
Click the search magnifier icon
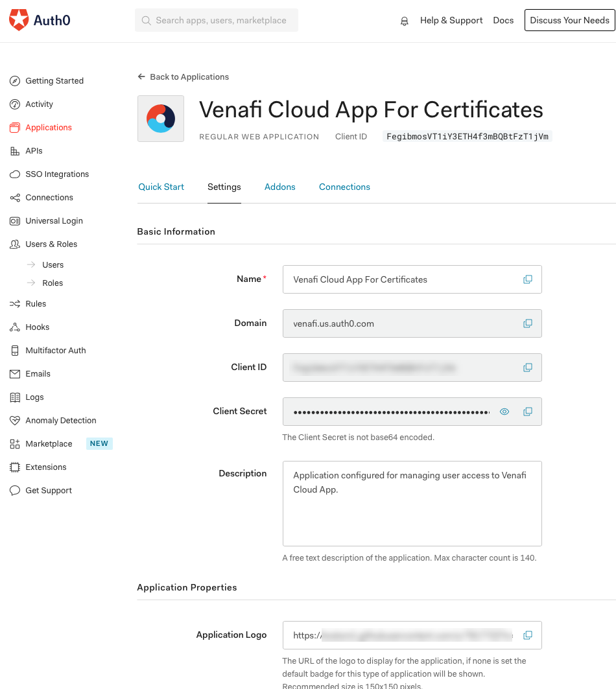click(146, 21)
